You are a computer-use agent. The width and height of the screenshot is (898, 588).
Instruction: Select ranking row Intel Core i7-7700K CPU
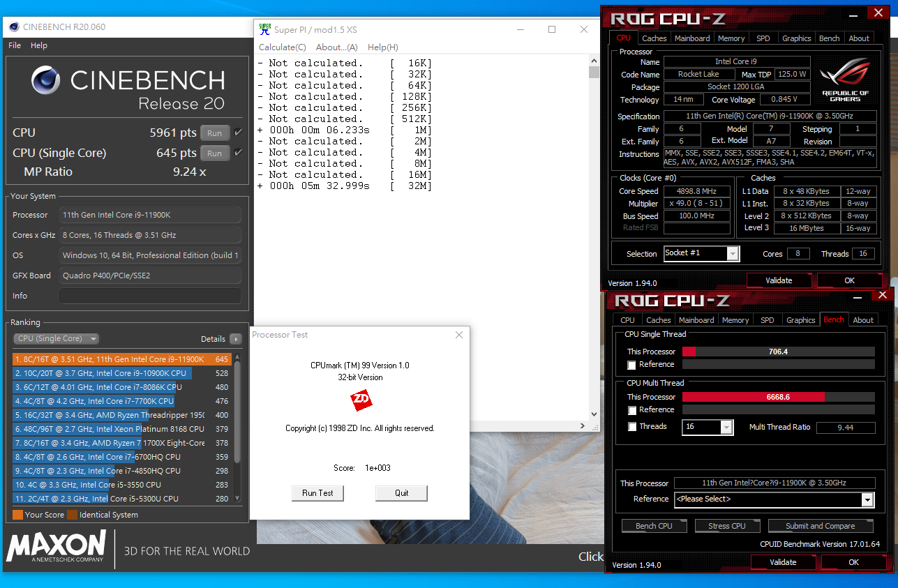121,401
